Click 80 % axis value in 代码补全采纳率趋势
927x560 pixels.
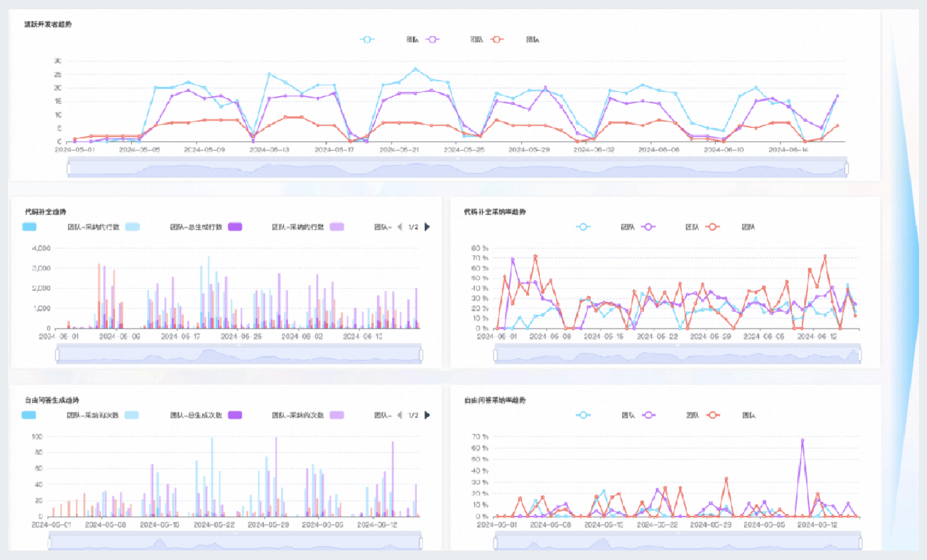[480, 248]
